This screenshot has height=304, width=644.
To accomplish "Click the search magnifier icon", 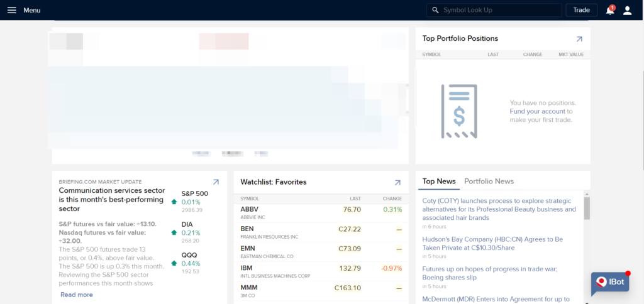I will click(x=435, y=10).
